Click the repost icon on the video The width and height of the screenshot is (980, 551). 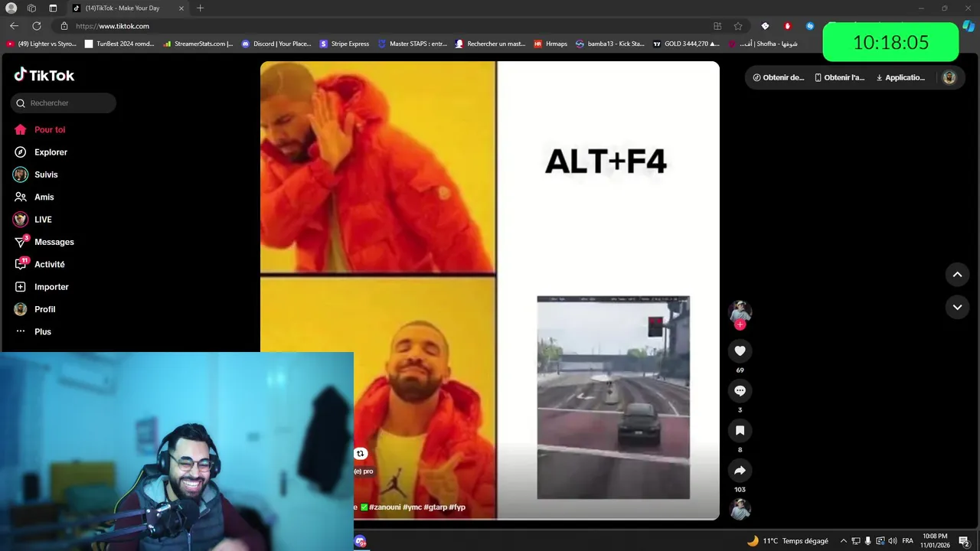[361, 454]
